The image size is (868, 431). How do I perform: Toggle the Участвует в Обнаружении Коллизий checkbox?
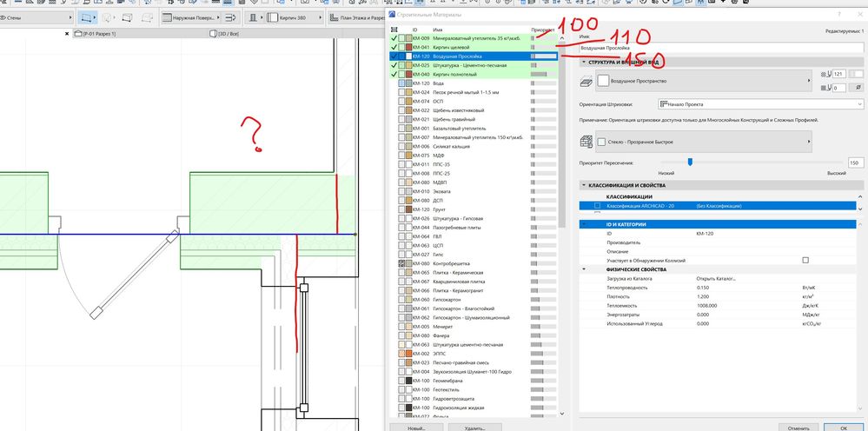pyautogui.click(x=805, y=260)
